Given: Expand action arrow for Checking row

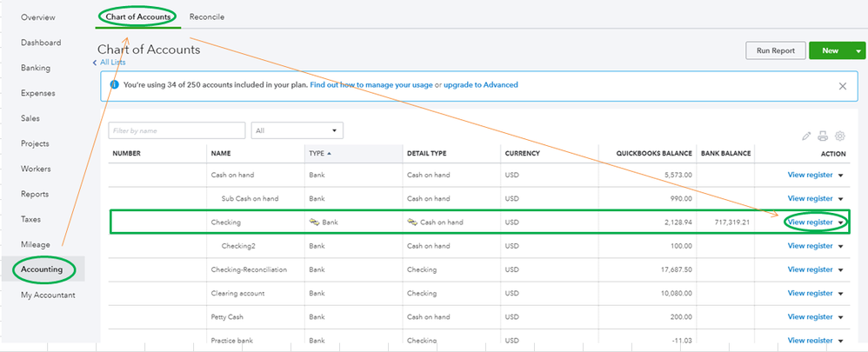Looking at the screenshot, I should 841,222.
